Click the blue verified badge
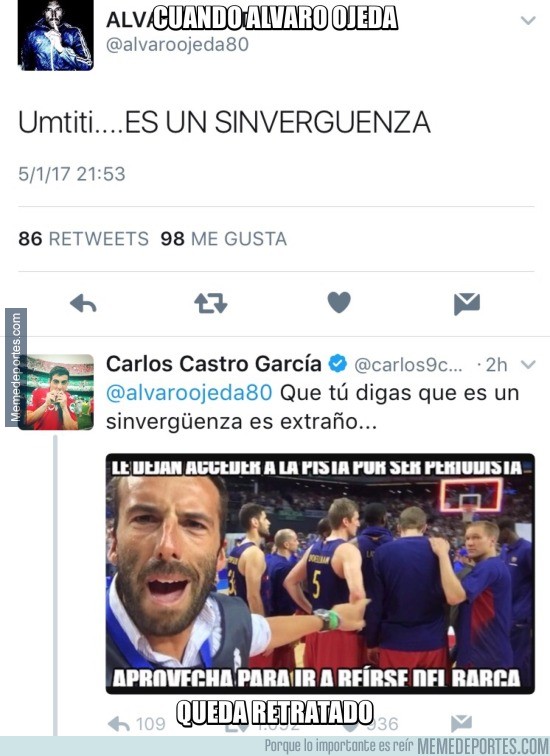550x756 pixels. [338, 364]
